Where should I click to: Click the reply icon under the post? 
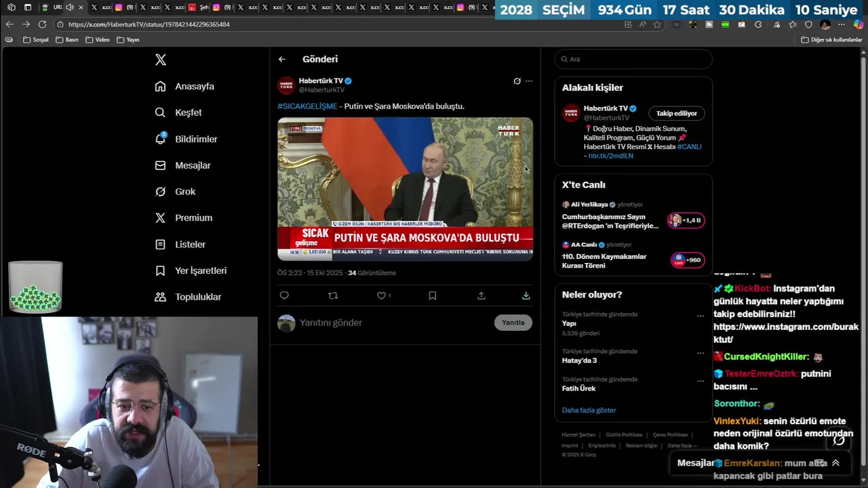tap(284, 296)
